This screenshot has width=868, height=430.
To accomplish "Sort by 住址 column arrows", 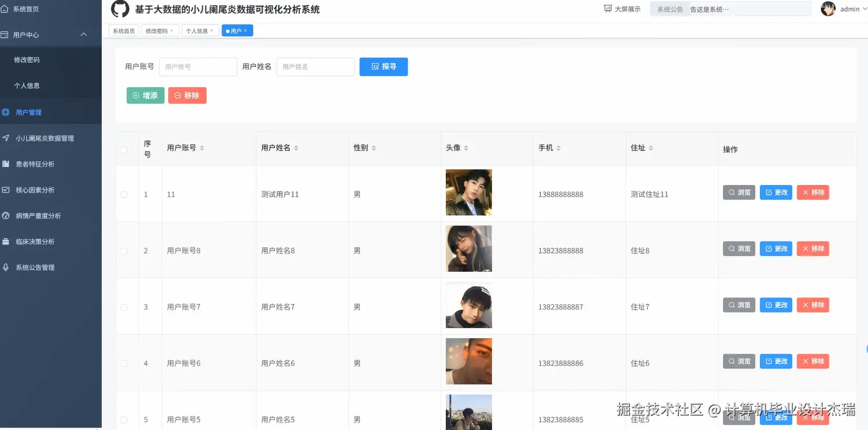I will pos(651,148).
